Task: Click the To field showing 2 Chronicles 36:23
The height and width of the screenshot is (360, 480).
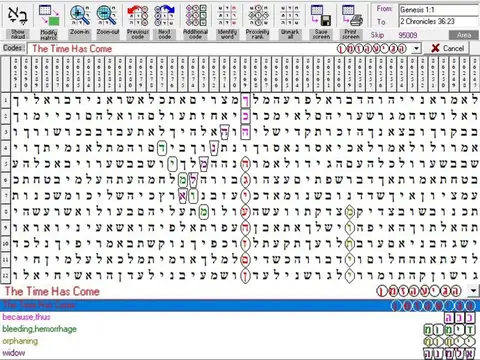Action: pyautogui.click(x=439, y=21)
